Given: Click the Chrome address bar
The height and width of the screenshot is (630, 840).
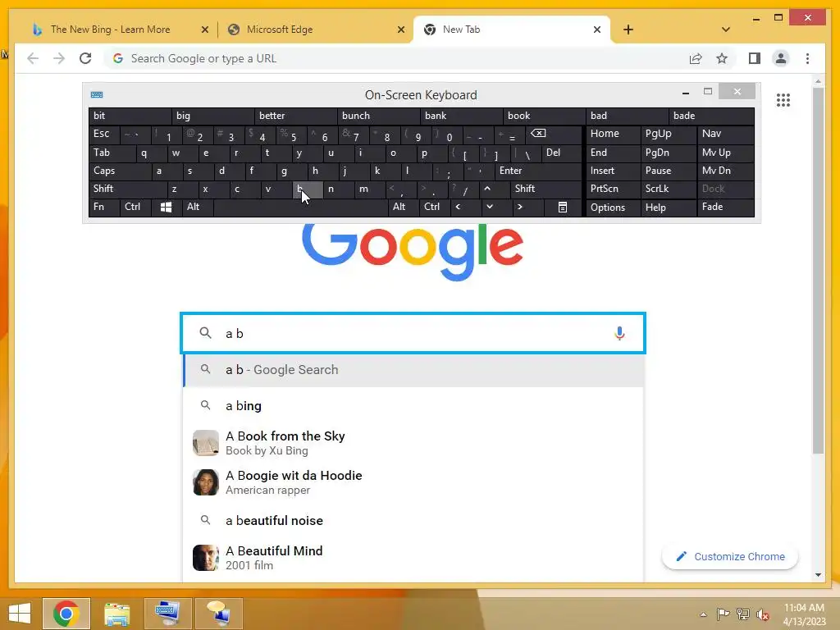Looking at the screenshot, I should pos(396,58).
